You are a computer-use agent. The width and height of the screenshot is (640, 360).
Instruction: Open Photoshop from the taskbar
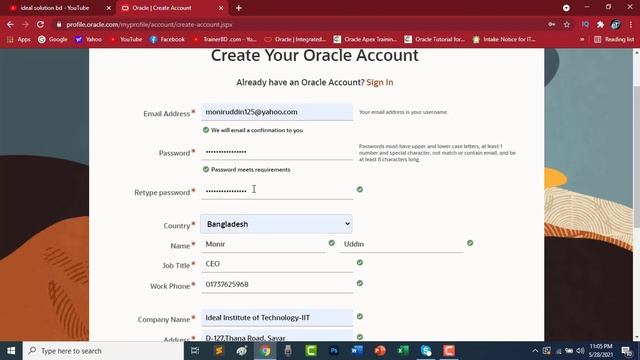[334, 351]
